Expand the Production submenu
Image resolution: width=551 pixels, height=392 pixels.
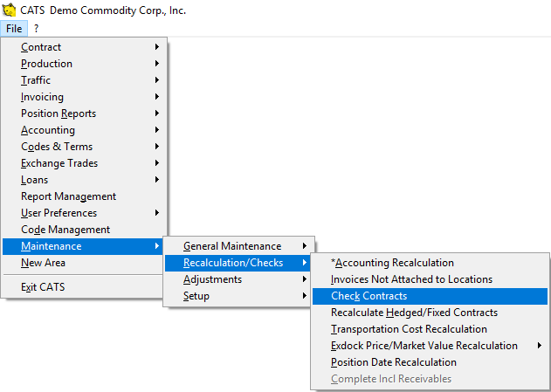tap(83, 64)
